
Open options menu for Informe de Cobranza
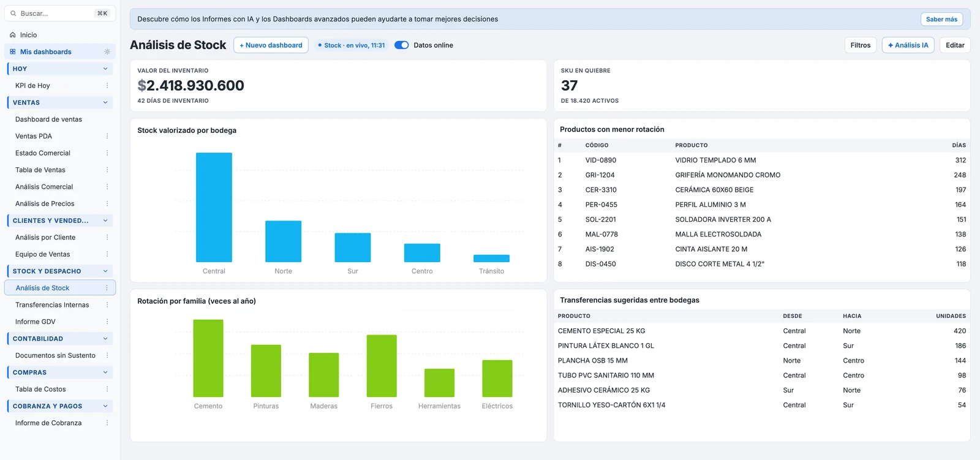107,423
